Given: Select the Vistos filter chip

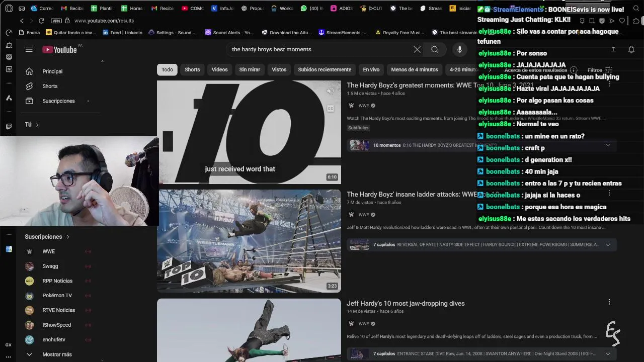Looking at the screenshot, I should tap(279, 69).
